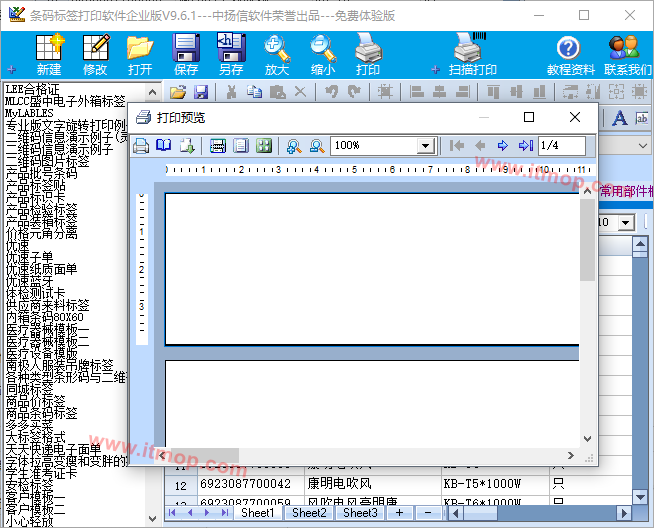Open the template list dropdown arrow
This screenshot has height=528, width=654.
click(627, 222)
